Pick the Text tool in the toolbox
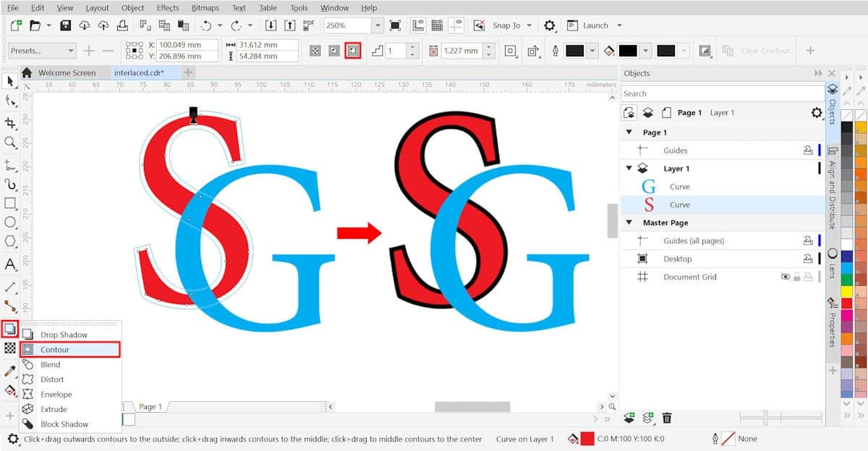The image size is (868, 451). (x=10, y=264)
